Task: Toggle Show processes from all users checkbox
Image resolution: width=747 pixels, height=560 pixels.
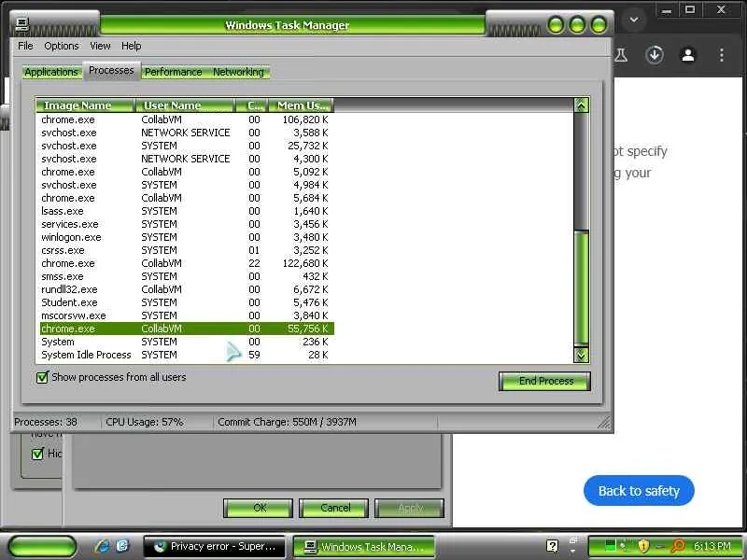Action: pyautogui.click(x=42, y=378)
